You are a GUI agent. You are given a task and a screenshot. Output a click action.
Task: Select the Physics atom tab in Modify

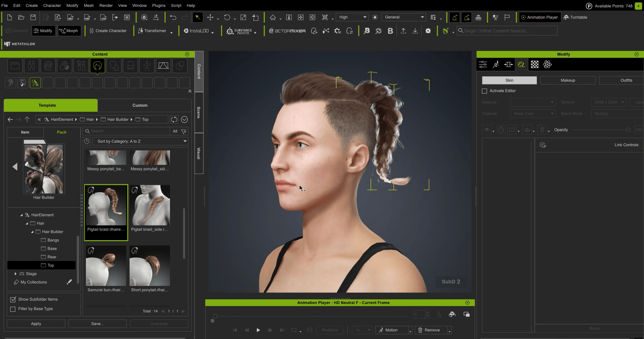coord(547,64)
